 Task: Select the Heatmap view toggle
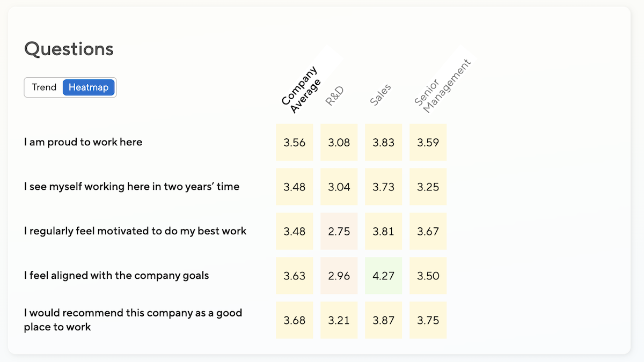tap(89, 87)
